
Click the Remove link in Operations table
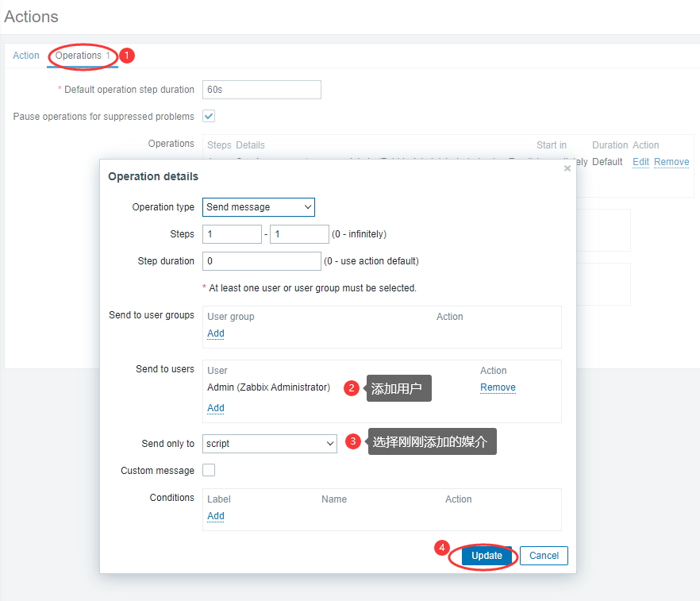click(671, 162)
